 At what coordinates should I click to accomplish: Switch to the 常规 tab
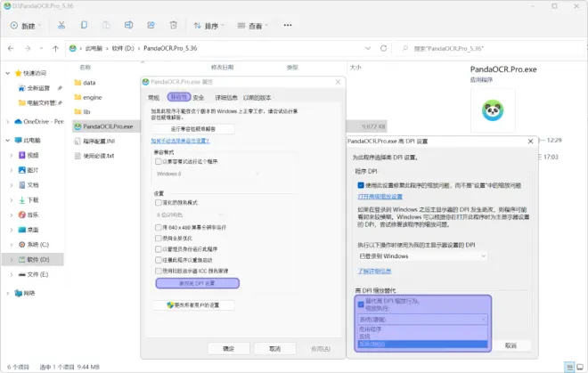click(154, 97)
